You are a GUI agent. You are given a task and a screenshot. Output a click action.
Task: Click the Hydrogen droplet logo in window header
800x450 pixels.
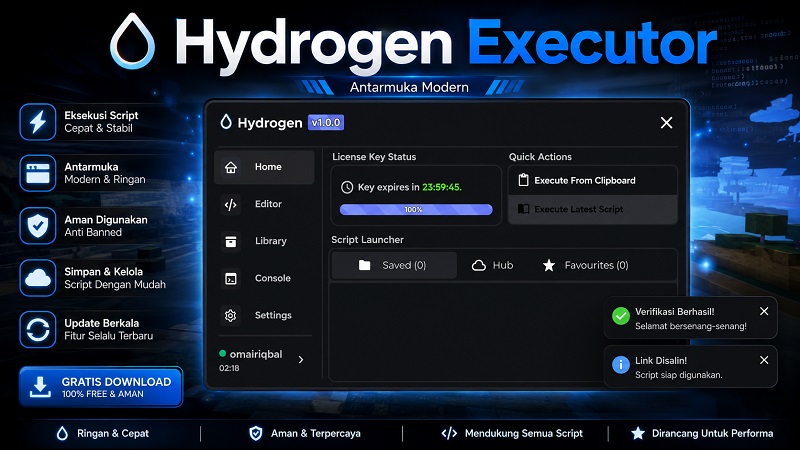(226, 122)
